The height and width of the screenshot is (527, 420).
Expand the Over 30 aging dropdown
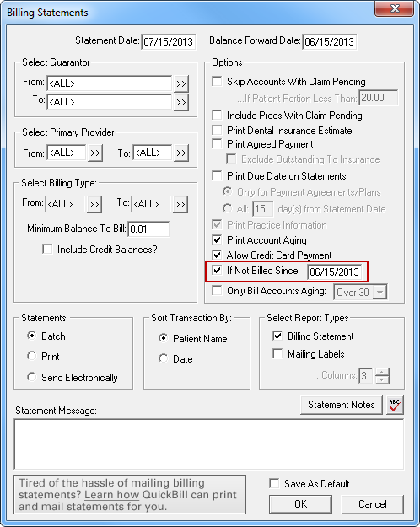tap(380, 292)
